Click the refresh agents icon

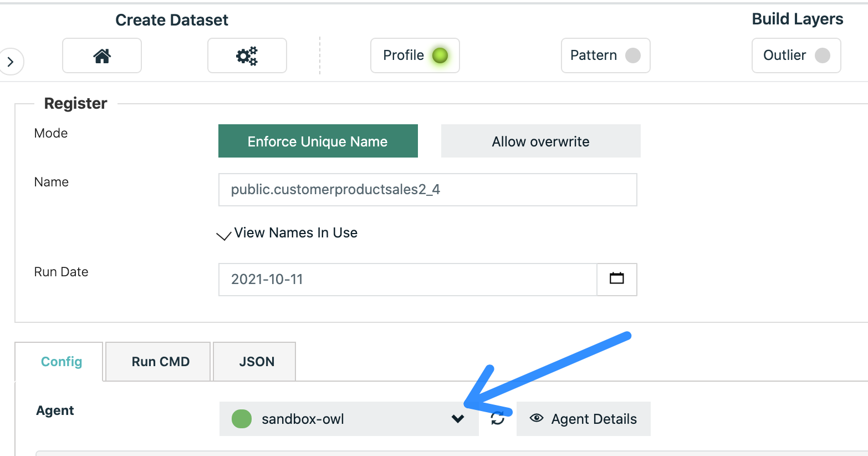click(498, 419)
